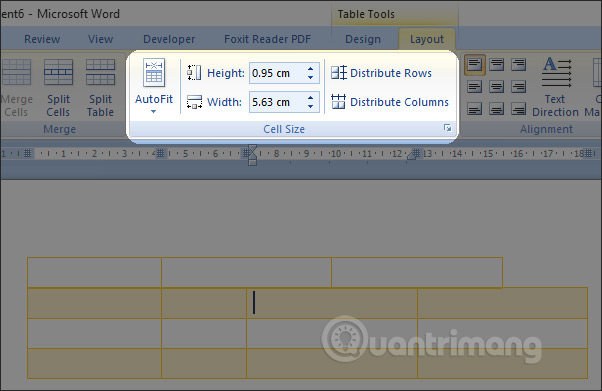The height and width of the screenshot is (391, 602).
Task: Click the Height value field
Action: pos(277,73)
